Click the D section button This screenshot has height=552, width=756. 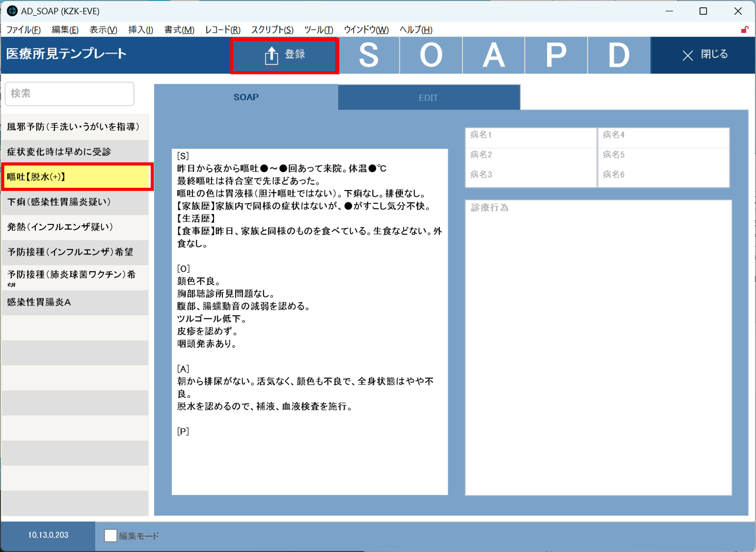[619, 55]
